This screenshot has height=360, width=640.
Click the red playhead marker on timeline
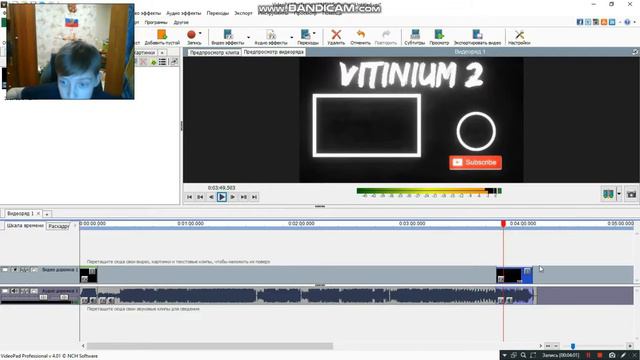pyautogui.click(x=503, y=224)
